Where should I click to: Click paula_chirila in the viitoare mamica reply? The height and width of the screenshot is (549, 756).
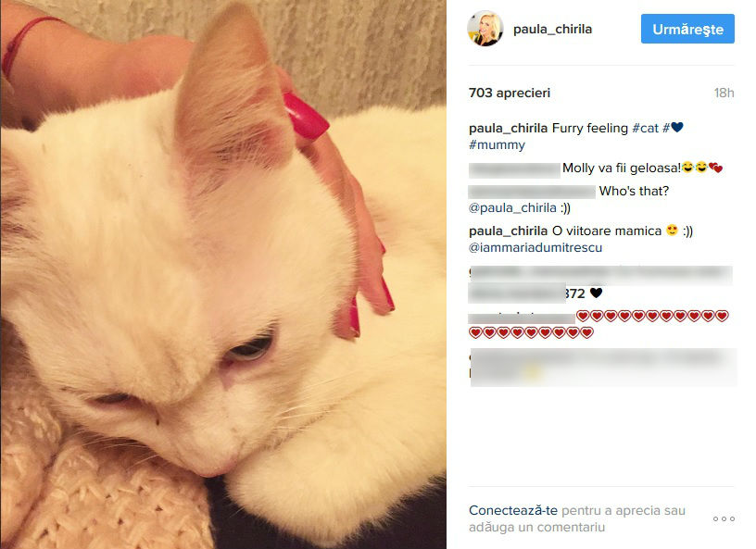point(508,231)
